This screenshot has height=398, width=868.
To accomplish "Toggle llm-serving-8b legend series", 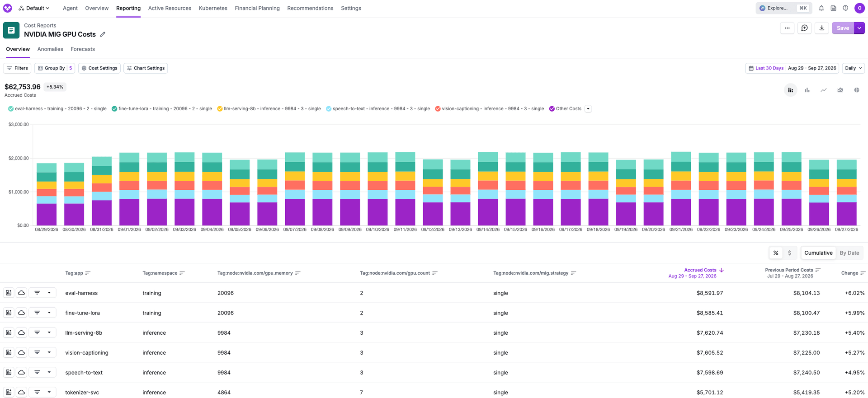I will click(x=269, y=109).
